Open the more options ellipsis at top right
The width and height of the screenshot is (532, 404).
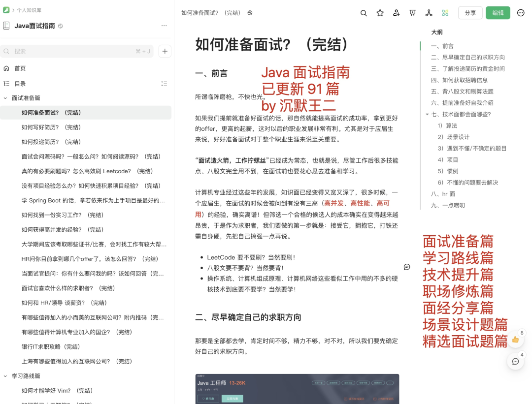[521, 13]
